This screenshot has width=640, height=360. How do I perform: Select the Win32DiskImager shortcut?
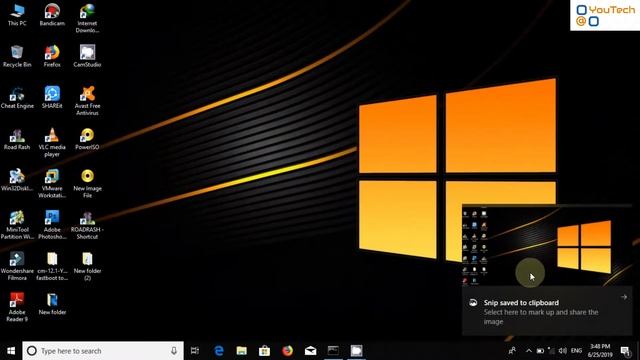[x=17, y=180]
